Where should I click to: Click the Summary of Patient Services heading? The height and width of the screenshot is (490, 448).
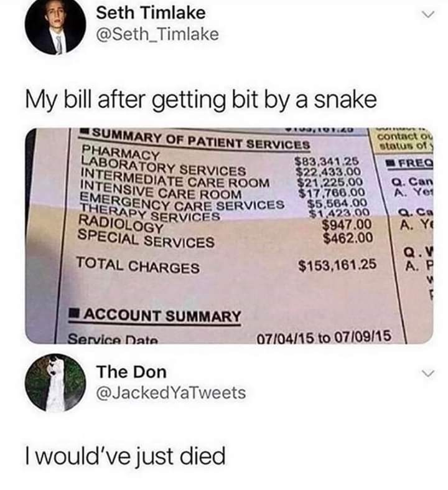(x=195, y=139)
